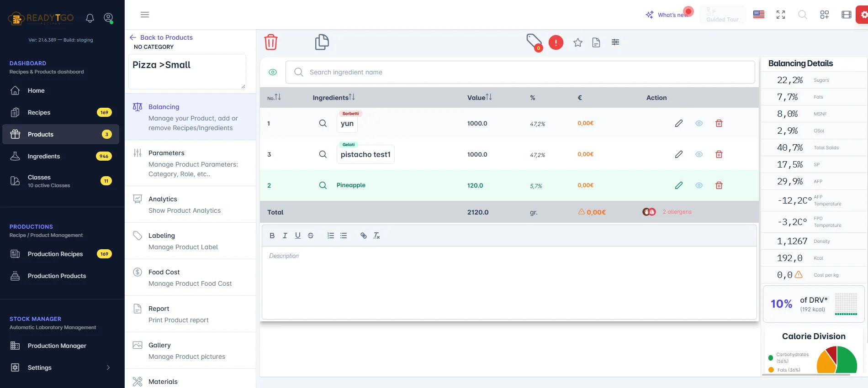
Task: Sort by Ingredients column arrows
Action: [352, 97]
